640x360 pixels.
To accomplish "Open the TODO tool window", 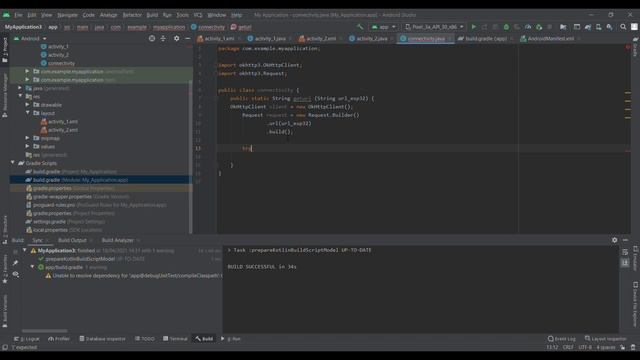I will point(145,339).
